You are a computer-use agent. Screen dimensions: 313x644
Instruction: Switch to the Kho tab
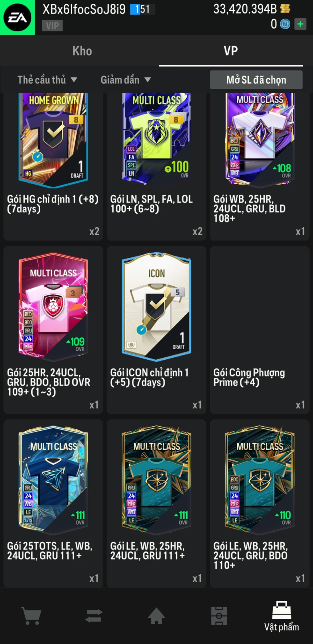pyautogui.click(x=82, y=51)
